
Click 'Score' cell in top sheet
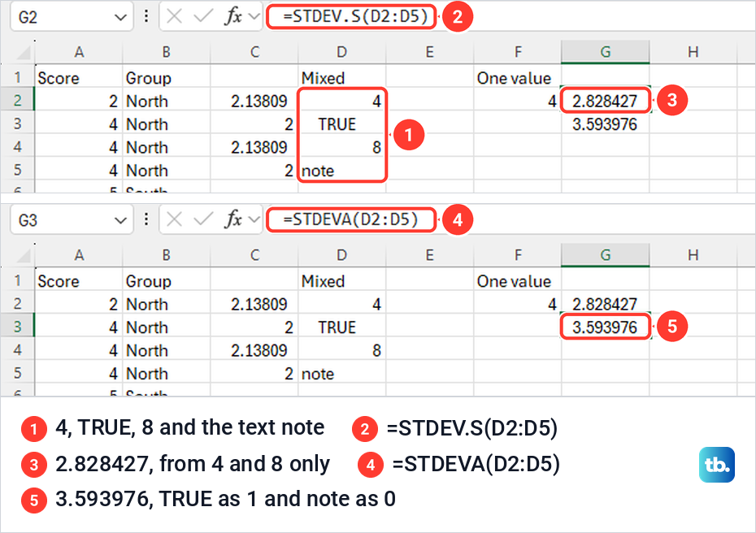click(79, 77)
